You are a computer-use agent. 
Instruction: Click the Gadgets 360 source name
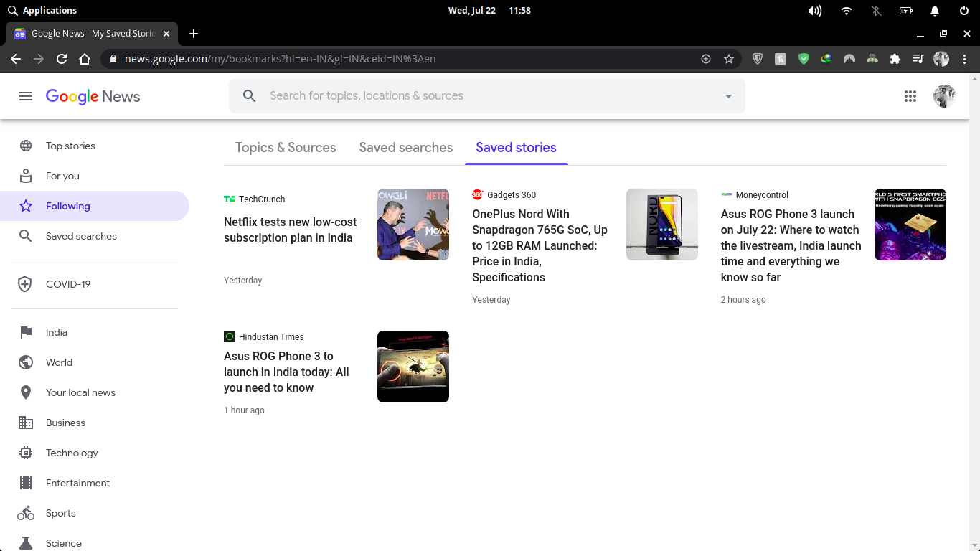click(x=512, y=195)
